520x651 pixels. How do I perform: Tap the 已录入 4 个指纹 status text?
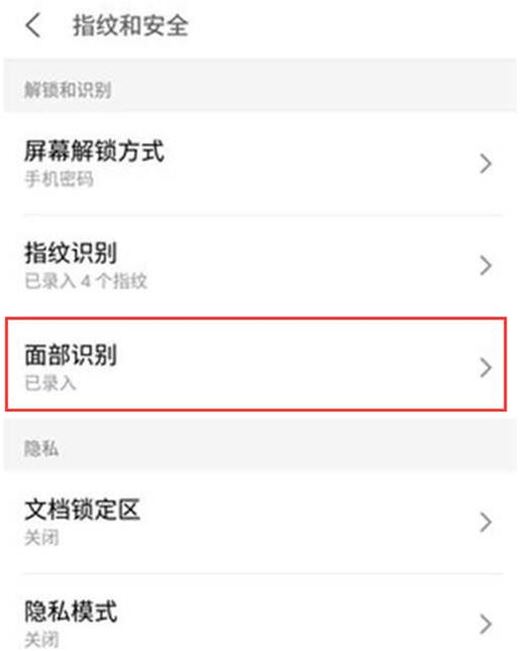point(86,281)
